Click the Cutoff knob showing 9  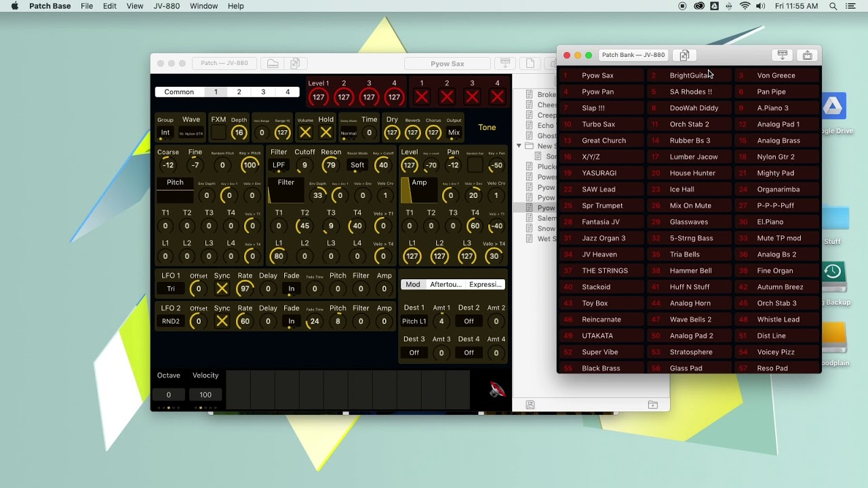click(304, 165)
